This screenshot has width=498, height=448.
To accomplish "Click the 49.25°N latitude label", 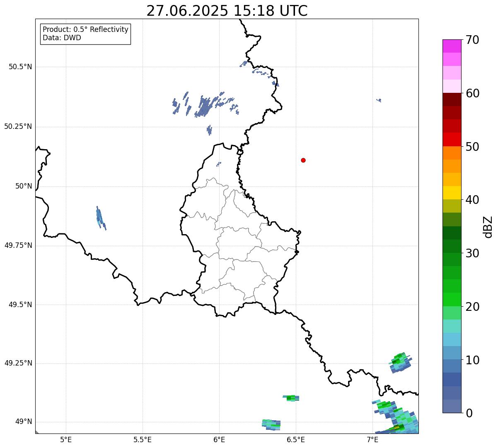I will (18, 363).
